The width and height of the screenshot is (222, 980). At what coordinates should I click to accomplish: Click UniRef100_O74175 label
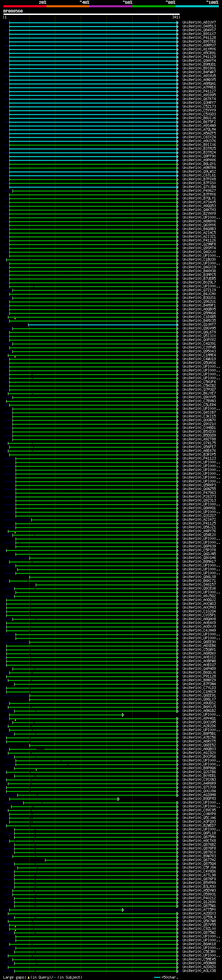pyautogui.click(x=199, y=443)
